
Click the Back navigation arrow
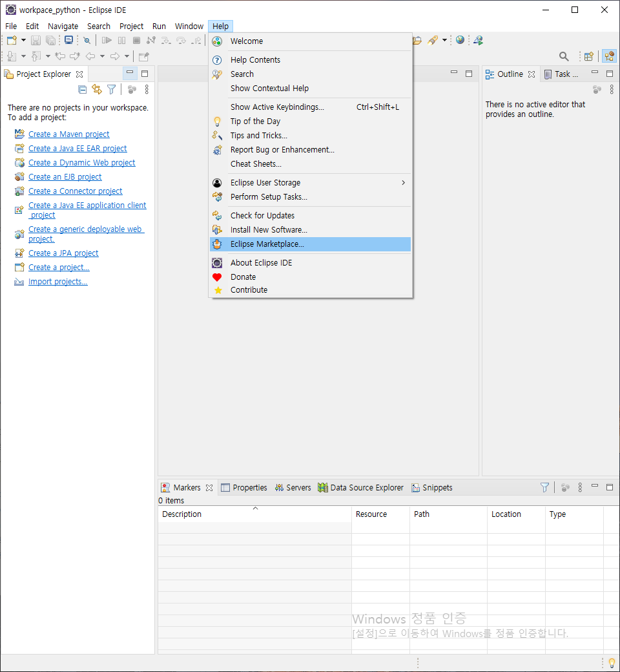pos(90,56)
